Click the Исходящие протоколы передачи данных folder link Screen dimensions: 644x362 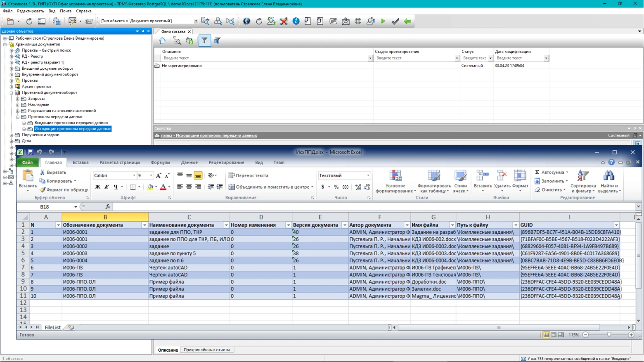click(209, 135)
